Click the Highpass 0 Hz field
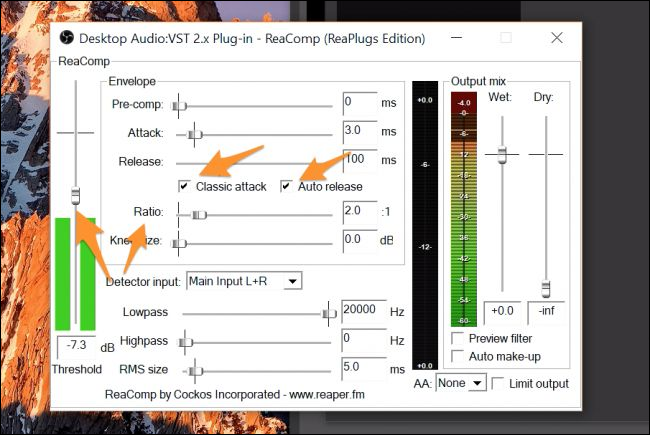 click(364, 340)
